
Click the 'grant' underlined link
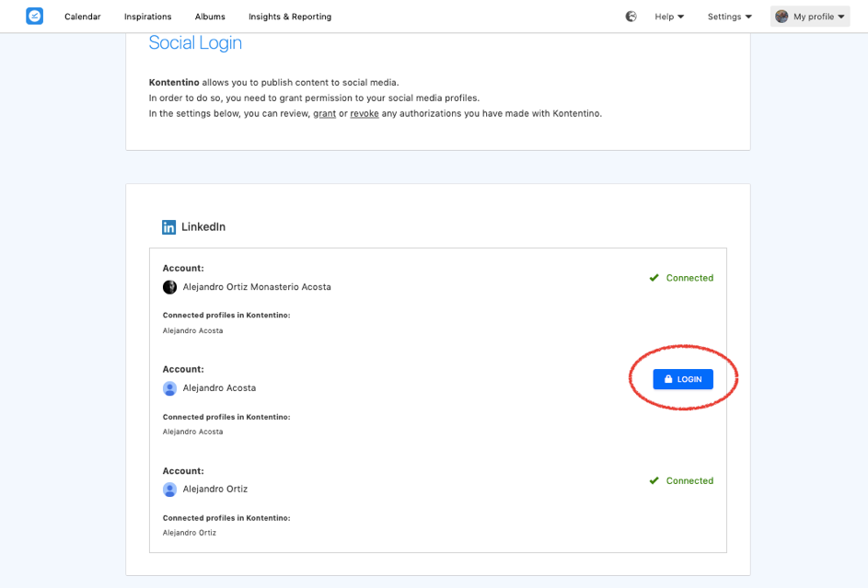pyautogui.click(x=324, y=113)
